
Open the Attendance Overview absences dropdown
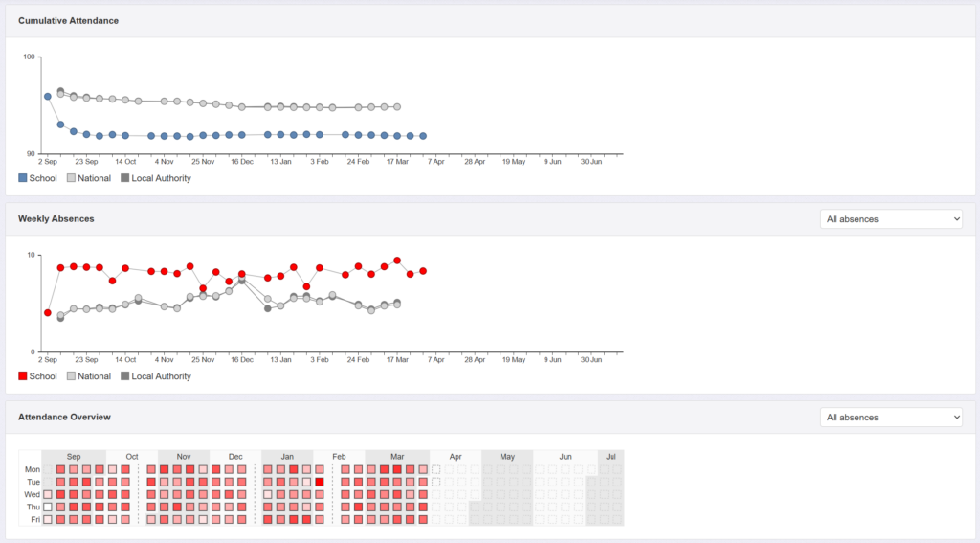coord(891,418)
